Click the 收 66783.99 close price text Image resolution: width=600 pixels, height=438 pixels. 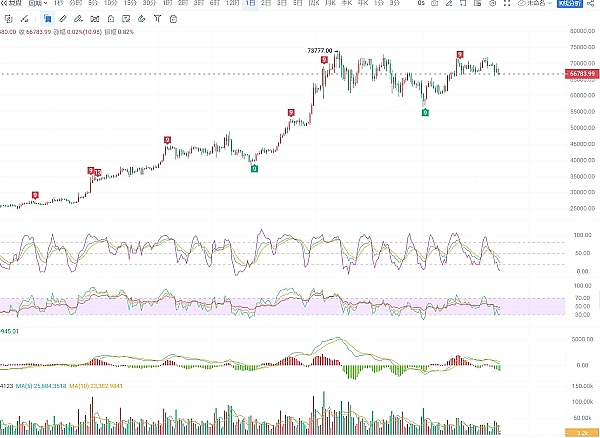coord(35,32)
